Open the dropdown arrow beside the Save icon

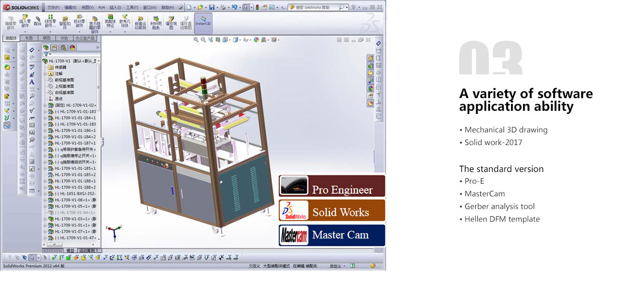click(216, 7)
